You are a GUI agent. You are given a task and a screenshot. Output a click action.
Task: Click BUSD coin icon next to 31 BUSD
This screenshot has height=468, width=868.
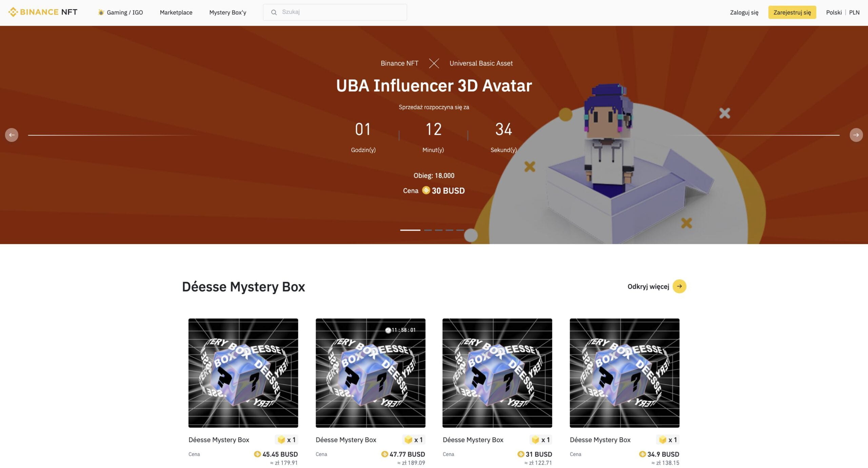[x=521, y=454]
